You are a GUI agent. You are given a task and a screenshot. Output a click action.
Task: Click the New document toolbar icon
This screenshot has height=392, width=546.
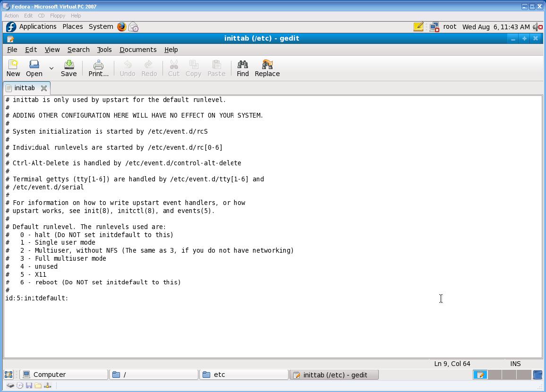coord(13,68)
